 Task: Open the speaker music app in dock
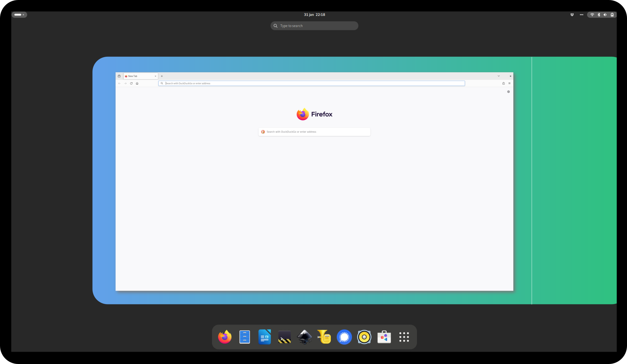tap(364, 337)
